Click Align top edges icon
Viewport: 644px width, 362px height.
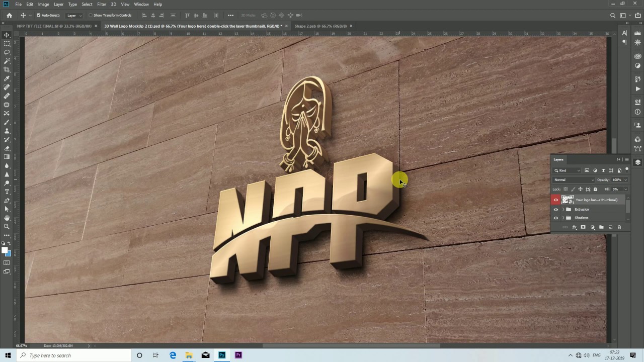tap(189, 15)
